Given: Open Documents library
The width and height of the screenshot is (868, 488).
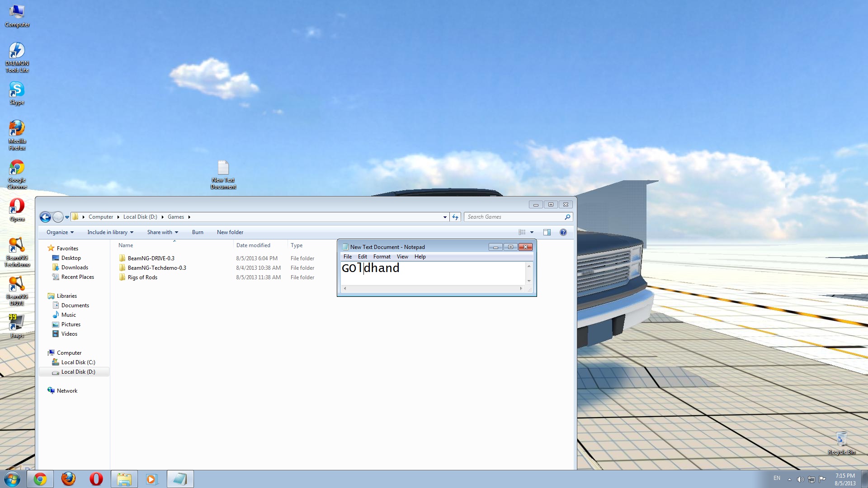Looking at the screenshot, I should (75, 305).
